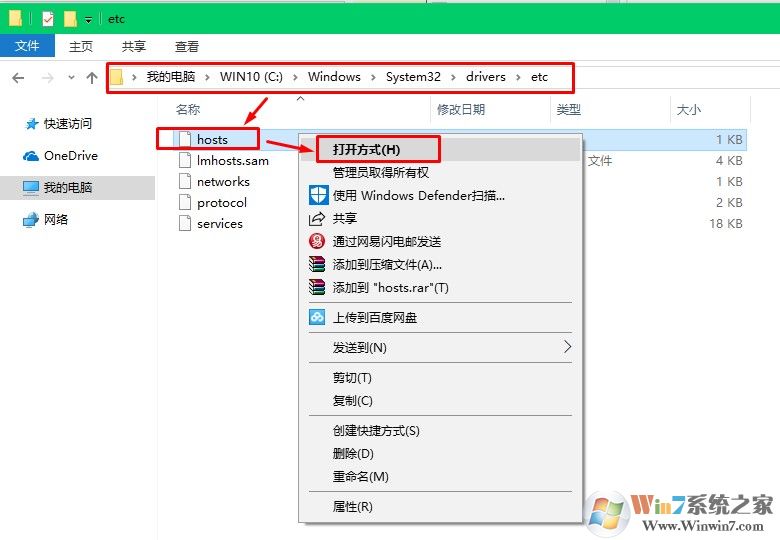Click WinRAR icon beside 添加到压缩文件(A)
Viewport: 780px width, 540px height.
317,264
